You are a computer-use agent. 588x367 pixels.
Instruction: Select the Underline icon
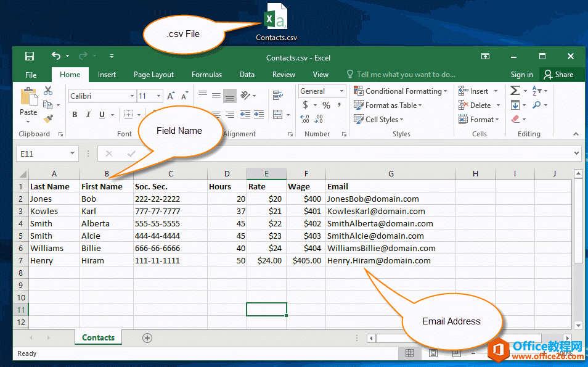point(100,114)
